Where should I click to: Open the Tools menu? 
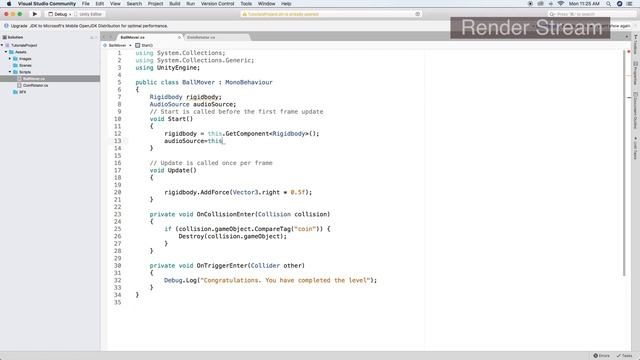pos(246,3)
